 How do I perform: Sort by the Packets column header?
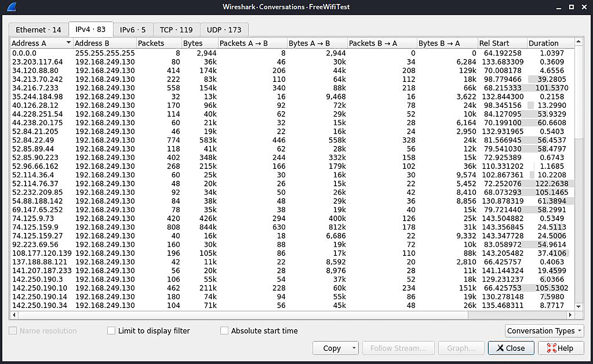[x=159, y=43]
